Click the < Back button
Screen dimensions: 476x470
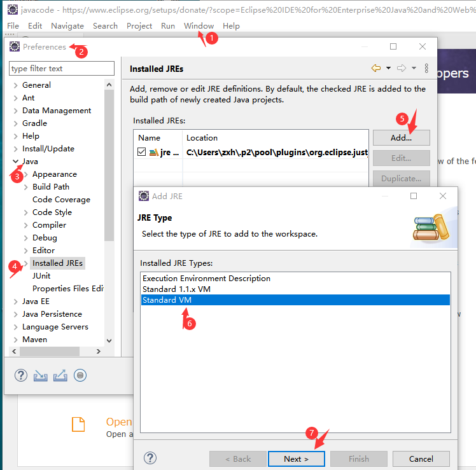tap(238, 459)
